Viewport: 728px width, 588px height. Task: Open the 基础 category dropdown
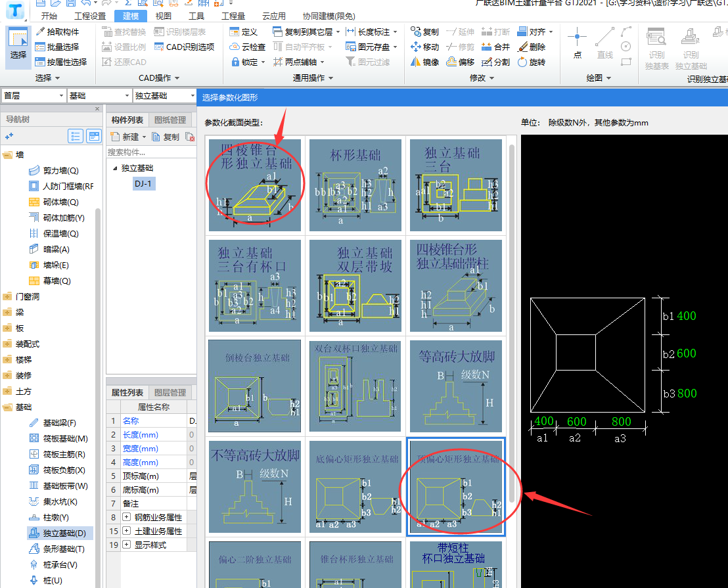point(99,96)
